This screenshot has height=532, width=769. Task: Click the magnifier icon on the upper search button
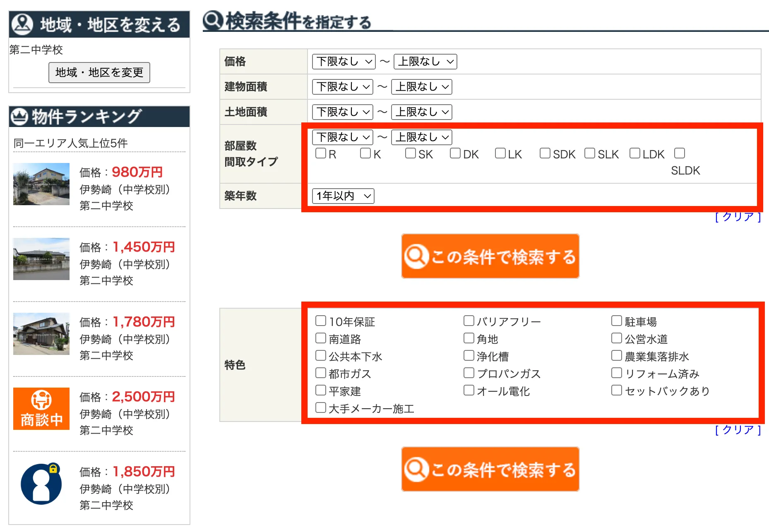point(418,256)
